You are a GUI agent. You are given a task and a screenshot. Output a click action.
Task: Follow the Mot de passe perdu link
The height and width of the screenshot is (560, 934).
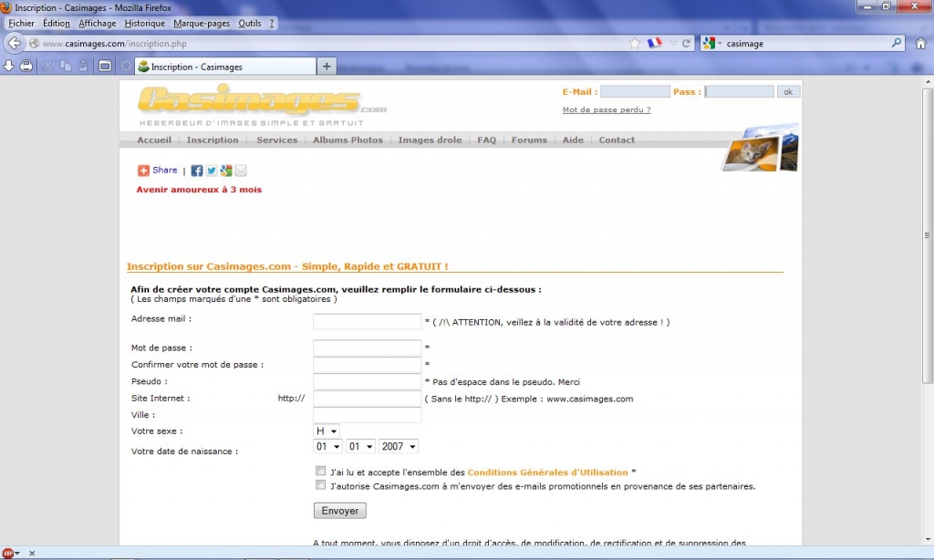point(607,110)
